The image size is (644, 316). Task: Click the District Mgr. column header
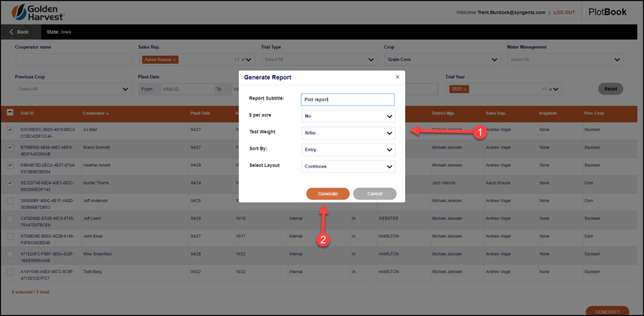click(444, 113)
